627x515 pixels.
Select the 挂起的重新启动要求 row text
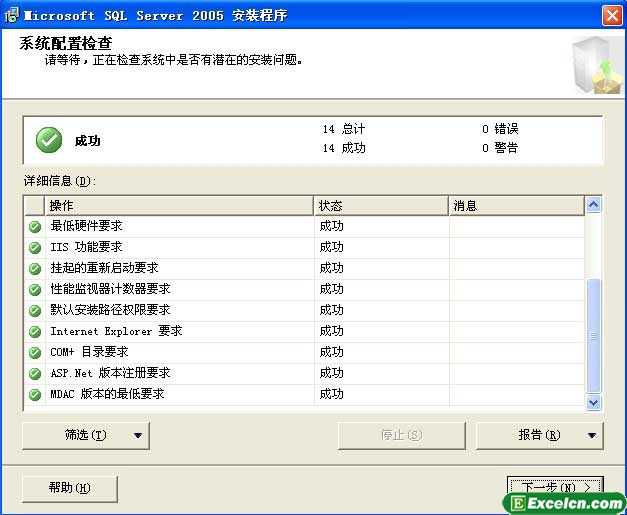pyautogui.click(x=104, y=268)
